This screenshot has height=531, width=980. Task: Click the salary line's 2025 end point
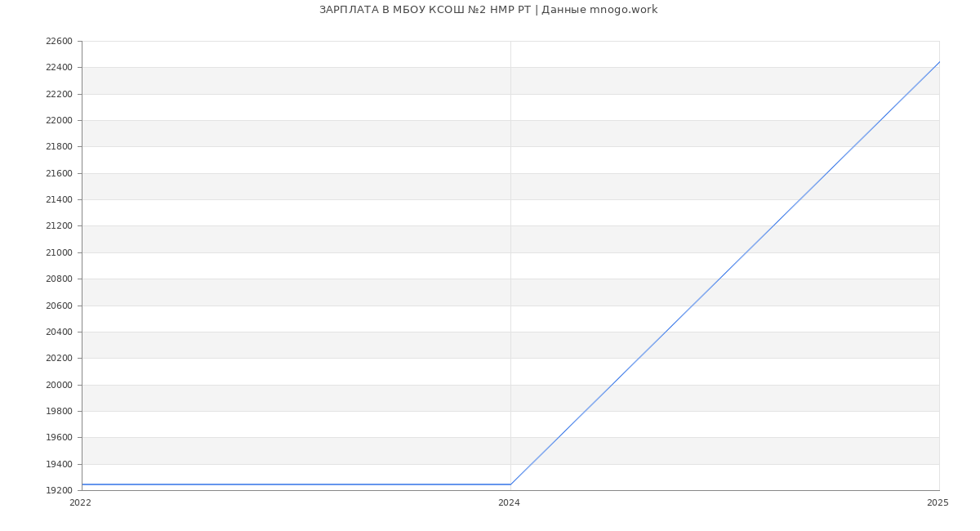pos(938,62)
